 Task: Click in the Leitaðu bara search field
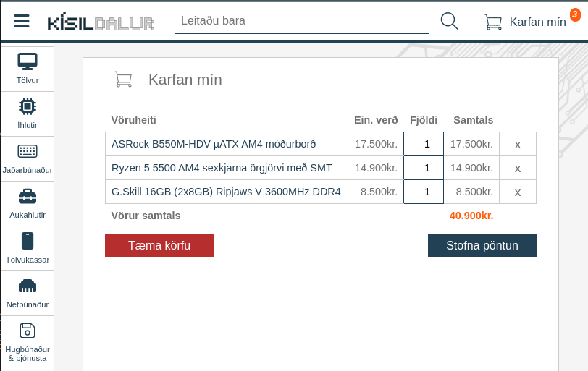tap(302, 21)
